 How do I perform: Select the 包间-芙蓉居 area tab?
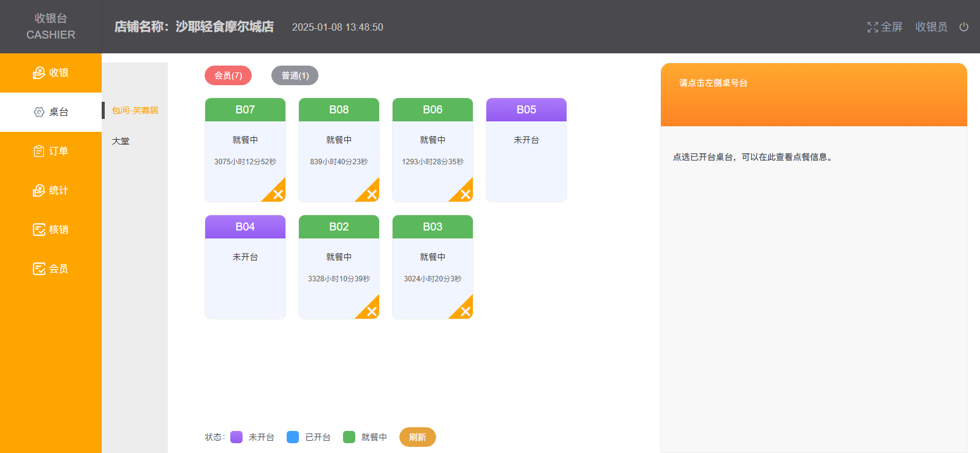pos(135,110)
